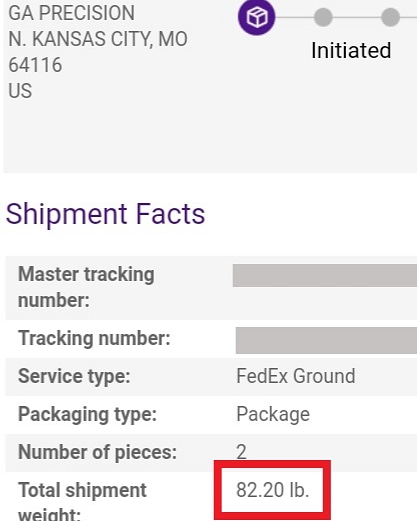Click the redacted tracking number value

(x=326, y=340)
